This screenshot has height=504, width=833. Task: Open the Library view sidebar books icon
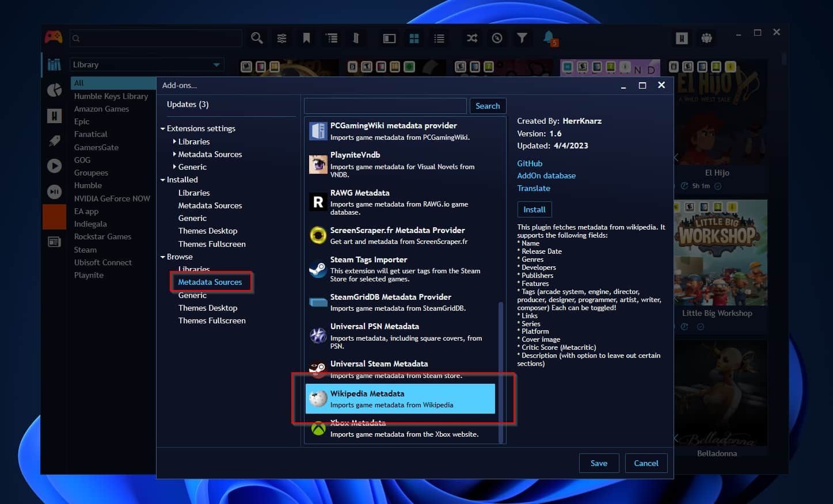click(54, 64)
